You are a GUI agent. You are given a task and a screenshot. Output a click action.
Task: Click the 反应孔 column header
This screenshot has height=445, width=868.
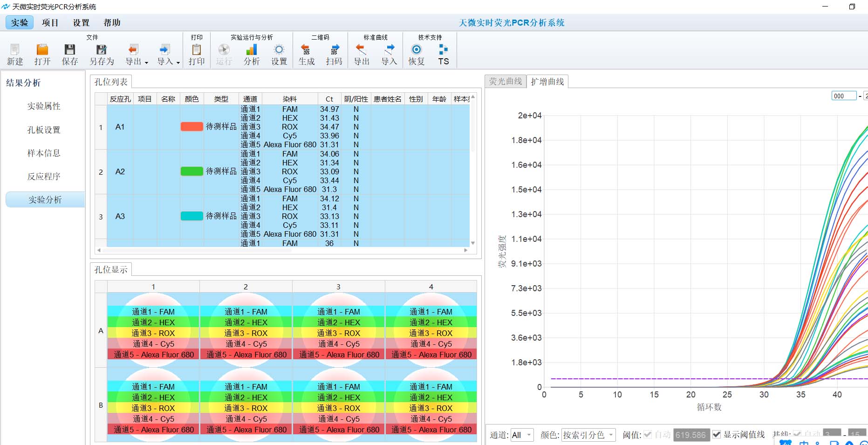[x=120, y=99]
